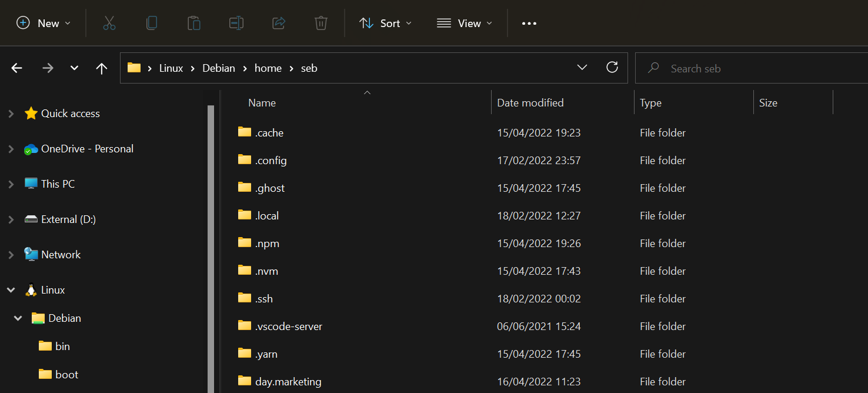Open the New item menu
The width and height of the screenshot is (868, 393).
[x=44, y=23]
